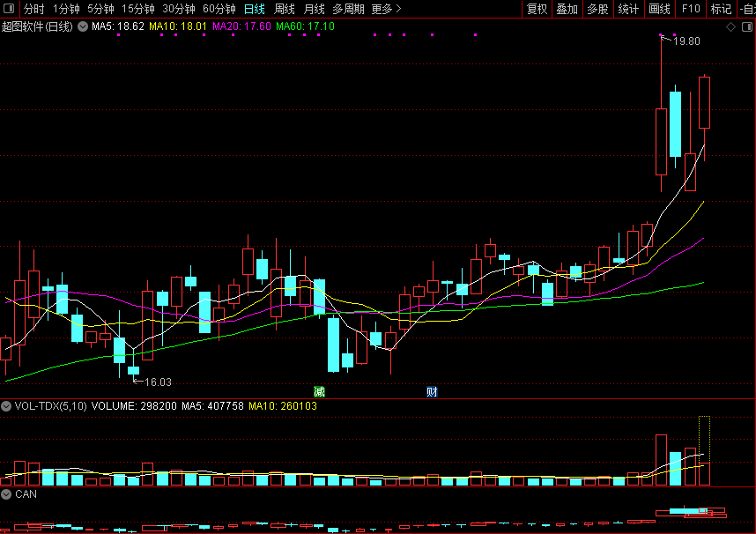
Task: Click the -自 button at the toolbar's right end
Action: (747, 9)
